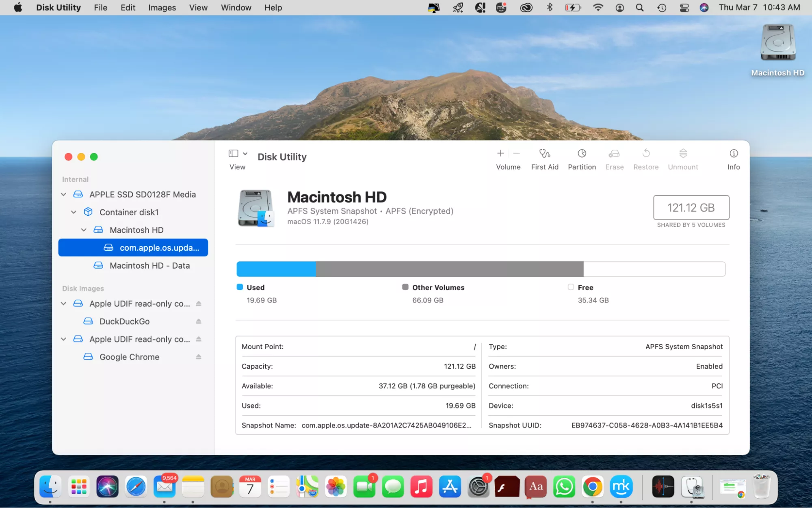The width and height of the screenshot is (812, 508).
Task: Collapse the Macintosh HD volume group
Action: [x=84, y=230]
